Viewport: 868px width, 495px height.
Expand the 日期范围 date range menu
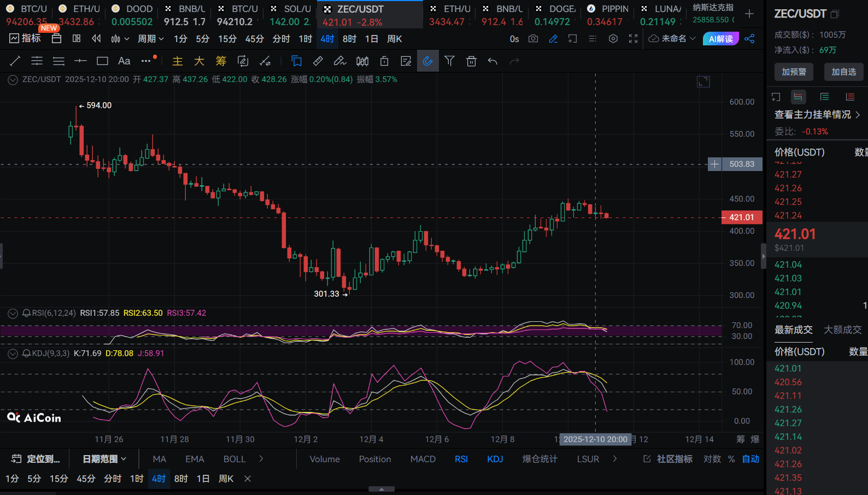(104, 459)
